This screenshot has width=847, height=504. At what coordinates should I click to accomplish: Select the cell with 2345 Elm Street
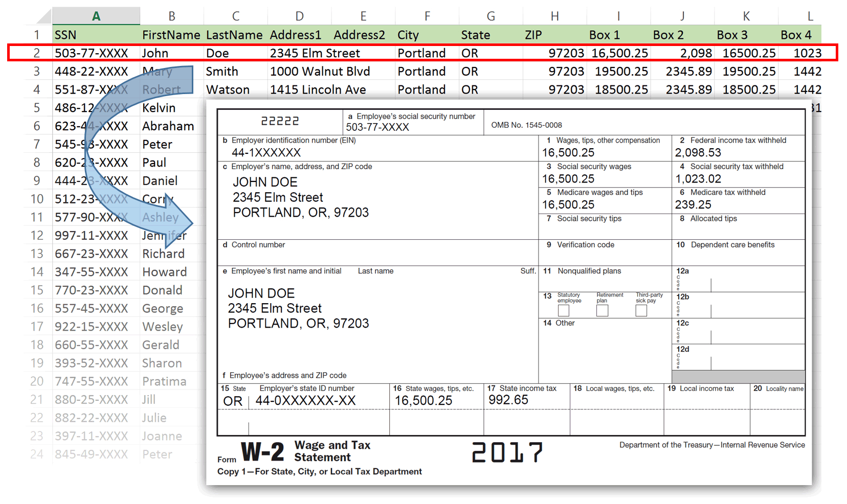pyautogui.click(x=299, y=53)
